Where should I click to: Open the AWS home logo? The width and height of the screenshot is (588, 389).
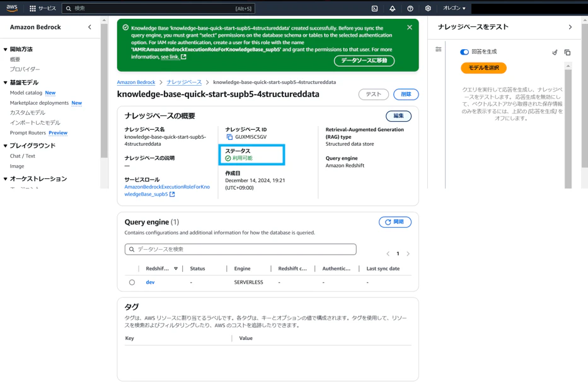point(12,8)
